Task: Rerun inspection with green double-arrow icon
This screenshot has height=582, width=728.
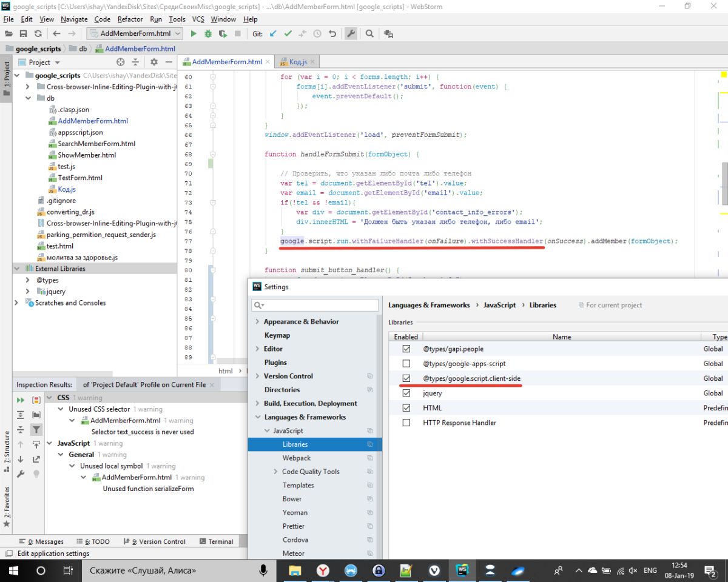Action: pyautogui.click(x=21, y=400)
